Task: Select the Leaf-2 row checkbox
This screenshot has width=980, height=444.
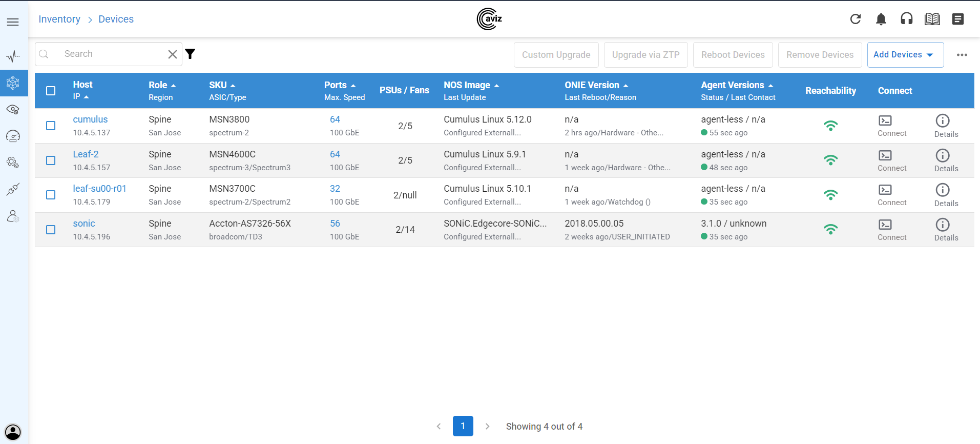Action: click(51, 160)
